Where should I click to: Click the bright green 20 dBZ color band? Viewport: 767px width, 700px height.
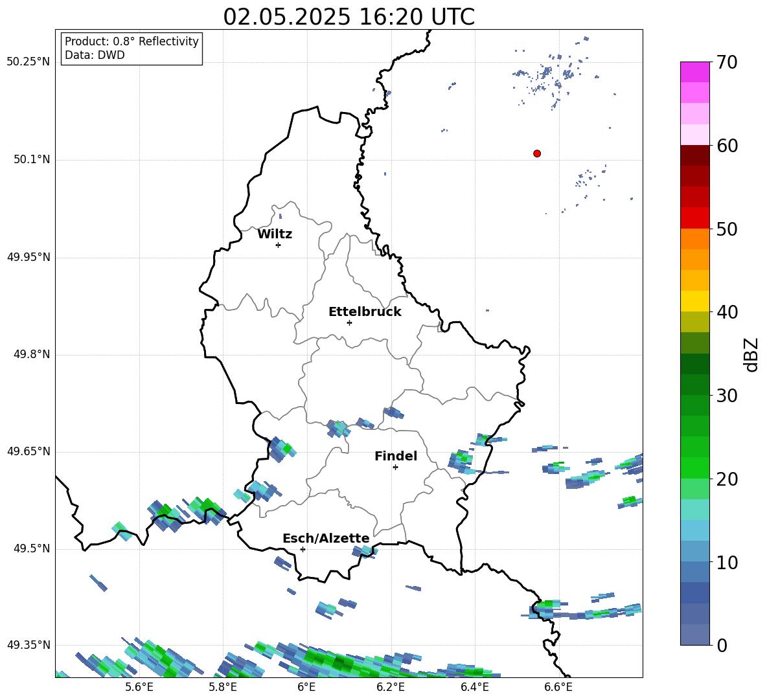(694, 468)
